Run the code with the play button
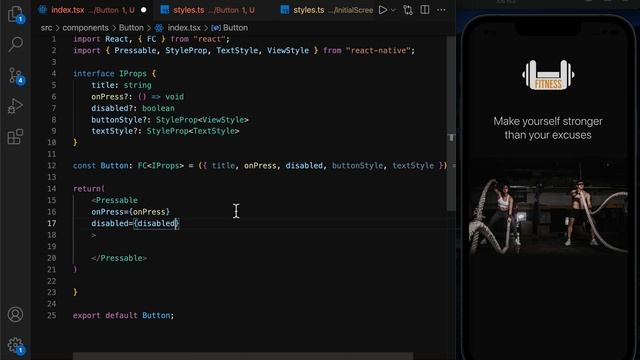This screenshot has height=360, width=640. (382, 10)
